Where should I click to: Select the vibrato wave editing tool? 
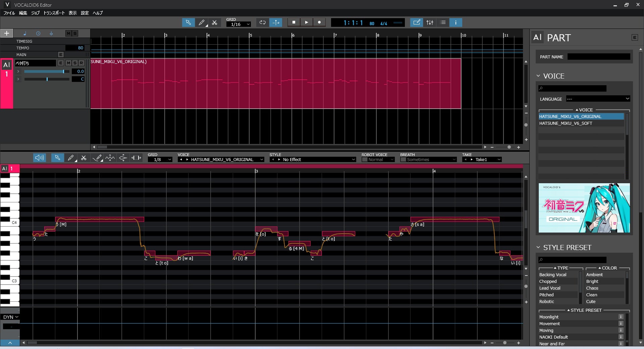110,158
